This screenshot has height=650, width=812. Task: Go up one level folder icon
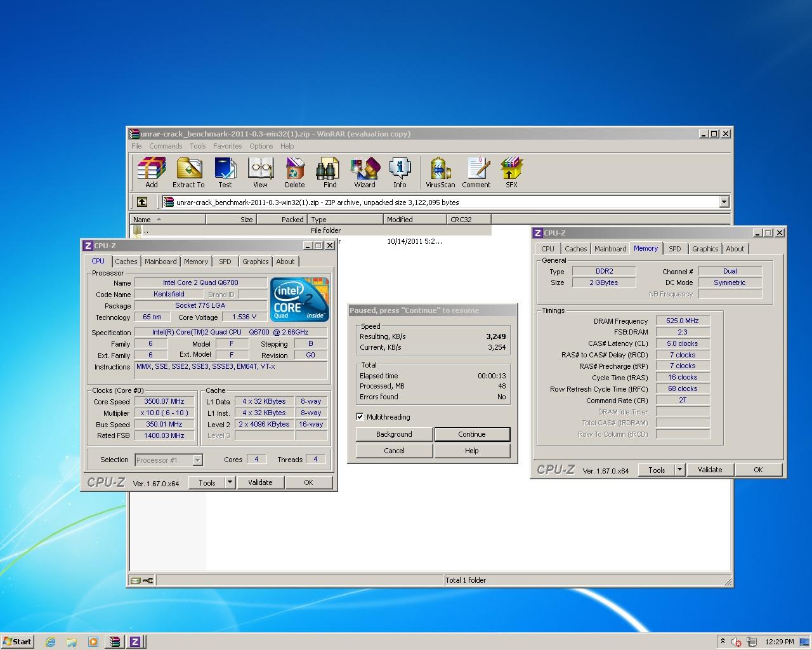[x=142, y=202]
